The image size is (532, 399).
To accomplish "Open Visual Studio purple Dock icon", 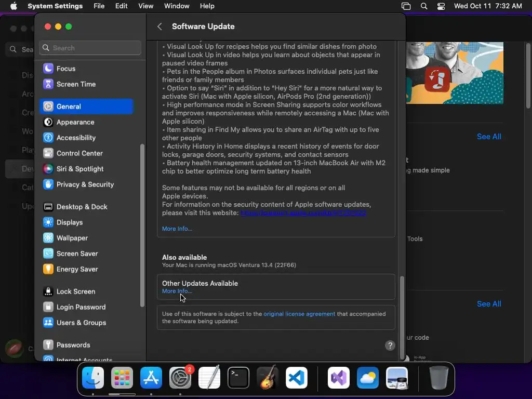I will click(x=339, y=378).
